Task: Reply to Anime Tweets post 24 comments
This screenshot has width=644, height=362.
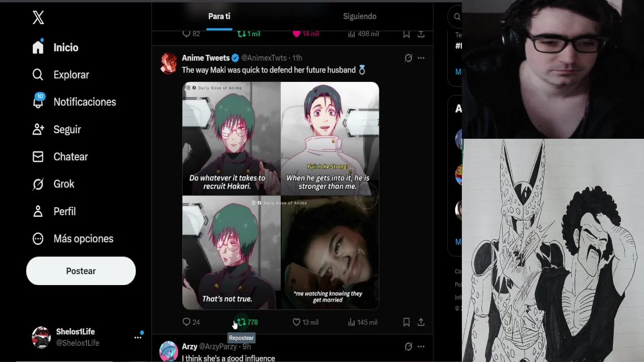Action: click(x=191, y=322)
